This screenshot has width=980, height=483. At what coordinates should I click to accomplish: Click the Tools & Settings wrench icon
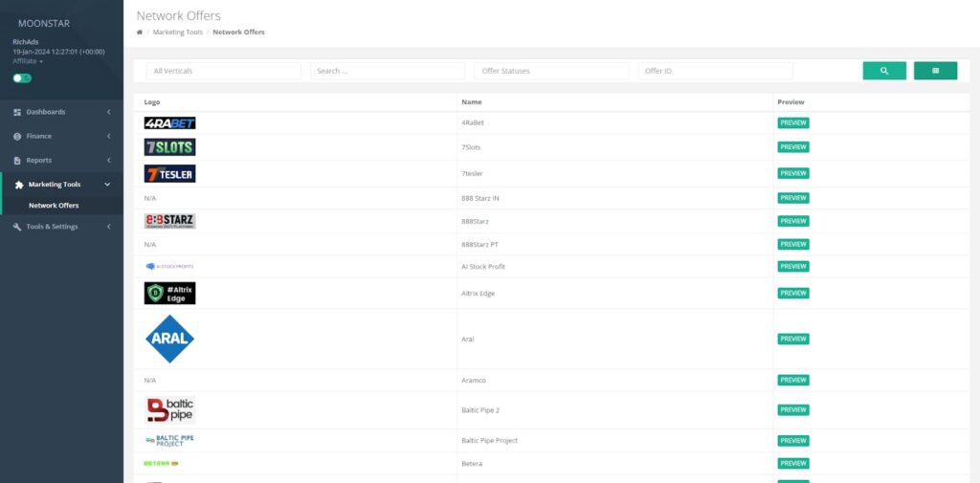(x=17, y=227)
